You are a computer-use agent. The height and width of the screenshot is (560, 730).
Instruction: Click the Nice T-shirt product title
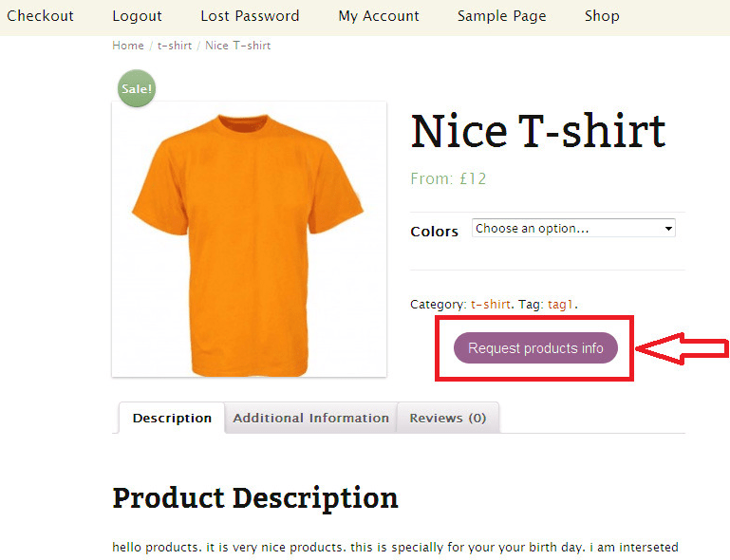(538, 131)
